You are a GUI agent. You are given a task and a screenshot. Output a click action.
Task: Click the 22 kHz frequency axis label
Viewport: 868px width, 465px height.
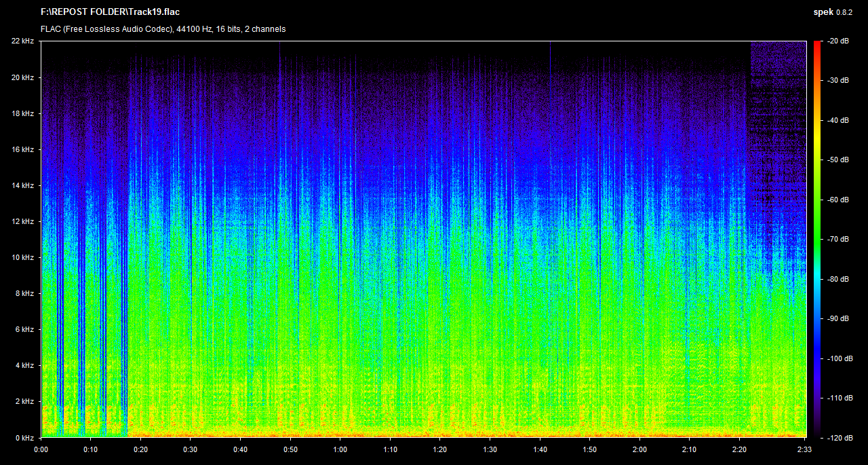(22, 41)
